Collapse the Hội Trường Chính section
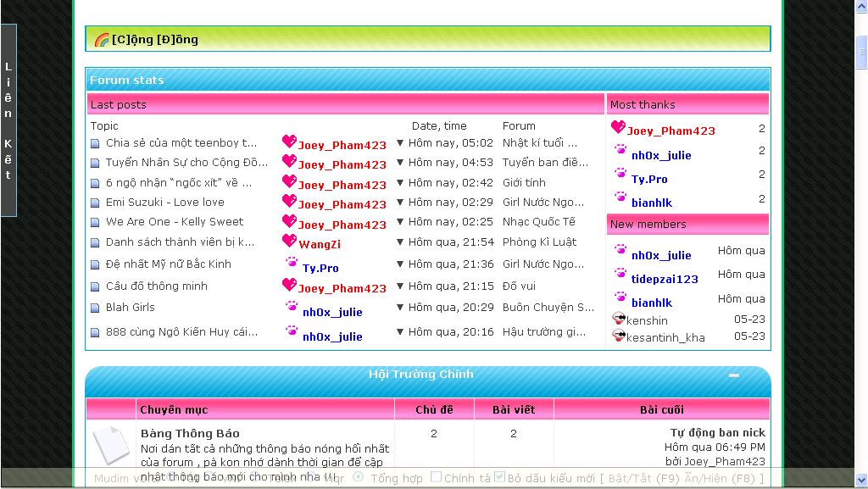Screen dimensions: 868x489 coord(734,375)
